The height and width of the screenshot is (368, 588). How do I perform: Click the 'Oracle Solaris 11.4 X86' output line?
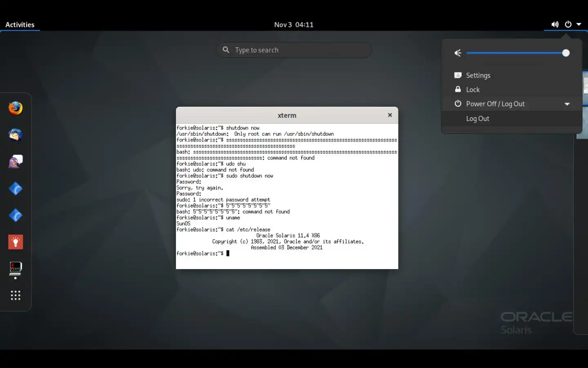288,236
